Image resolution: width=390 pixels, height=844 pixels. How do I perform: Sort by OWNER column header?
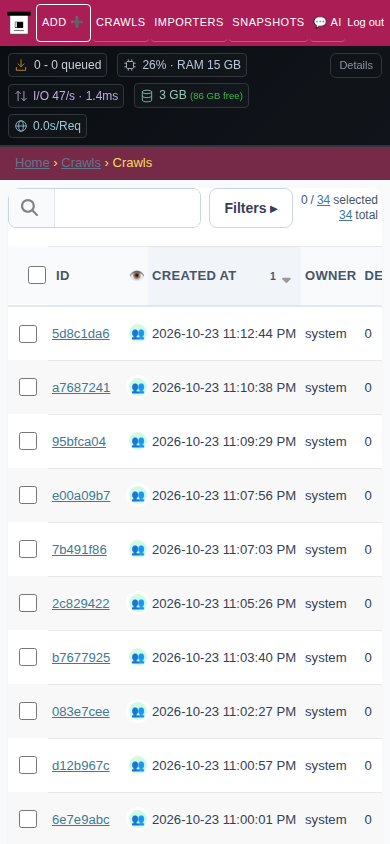[x=330, y=276]
